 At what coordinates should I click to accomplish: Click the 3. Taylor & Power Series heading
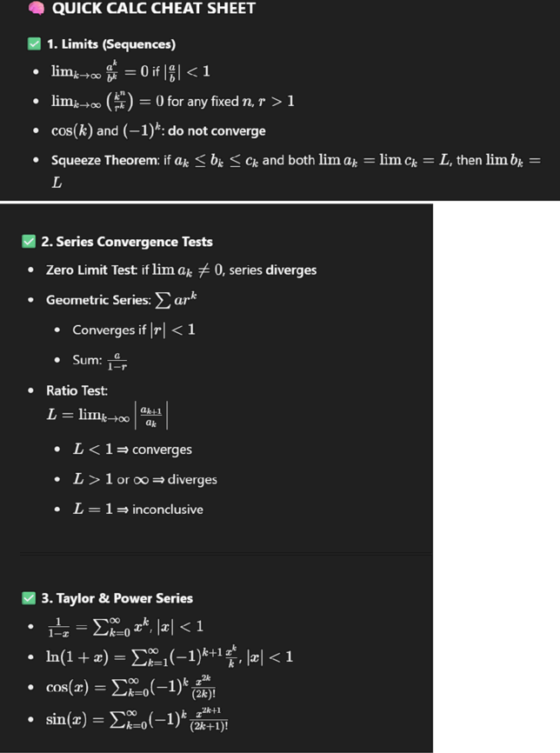(117, 598)
